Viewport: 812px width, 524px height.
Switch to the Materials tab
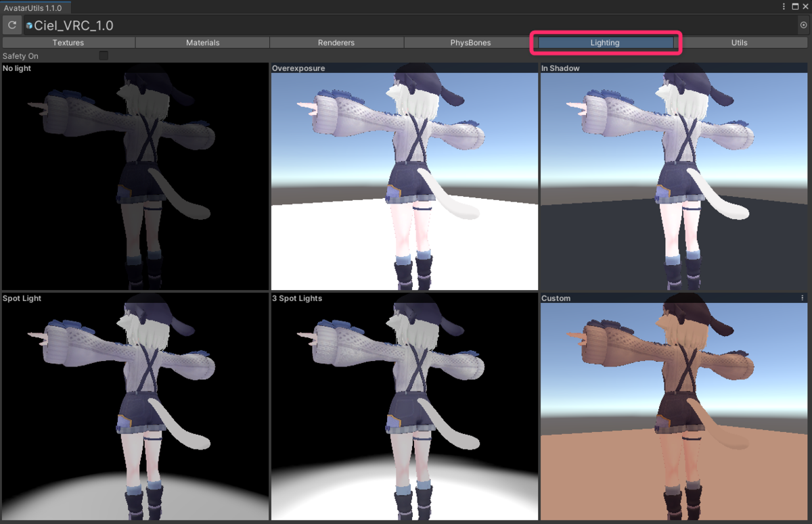pos(202,43)
